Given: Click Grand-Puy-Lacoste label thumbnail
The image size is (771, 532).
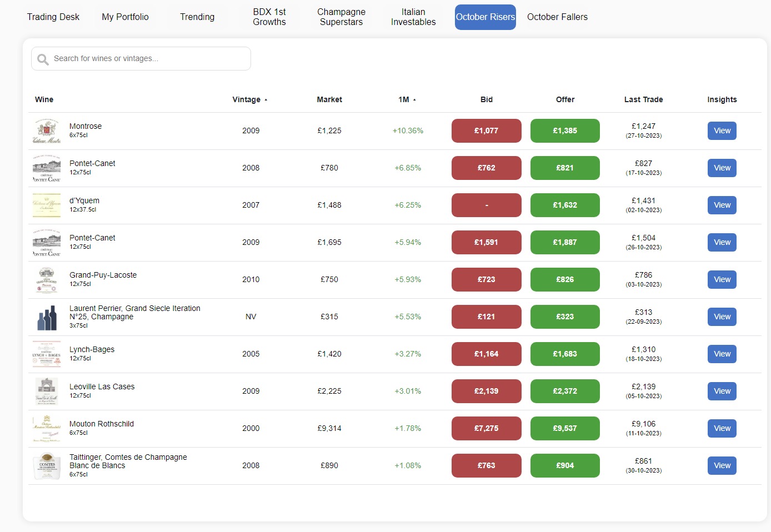Looking at the screenshot, I should pyautogui.click(x=47, y=280).
